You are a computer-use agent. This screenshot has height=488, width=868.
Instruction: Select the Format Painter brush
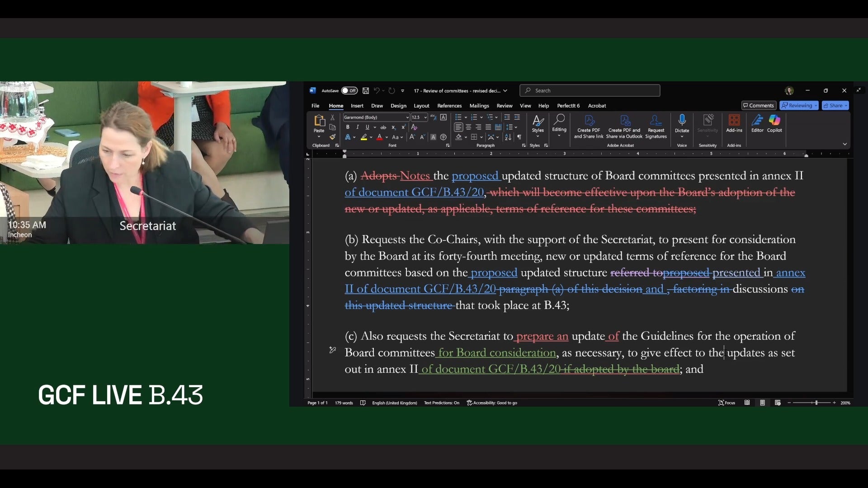[332, 137]
